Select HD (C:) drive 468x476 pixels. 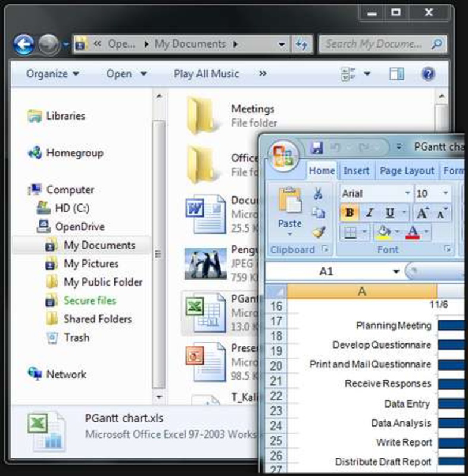(x=63, y=208)
